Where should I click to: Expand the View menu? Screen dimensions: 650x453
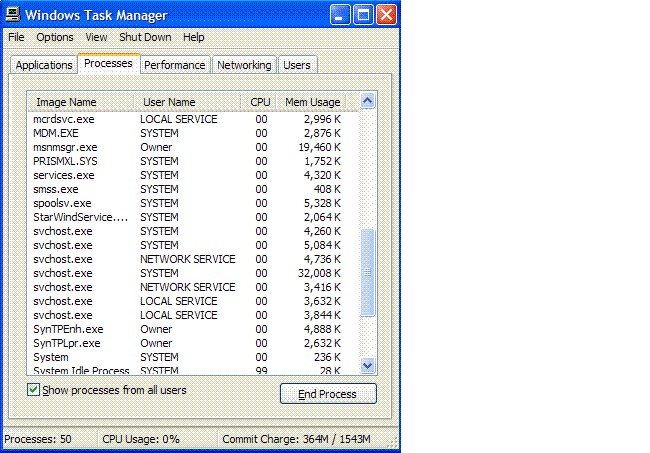click(x=96, y=37)
